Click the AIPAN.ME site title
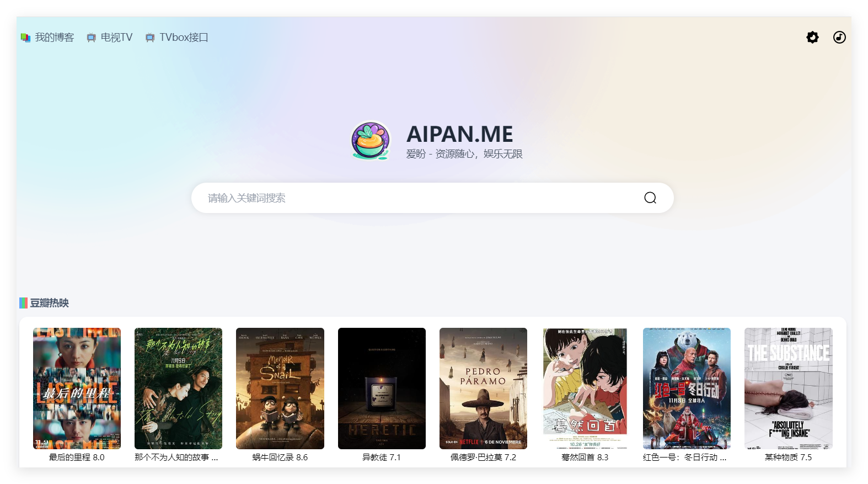Screen dimensions: 868x484 click(459, 134)
